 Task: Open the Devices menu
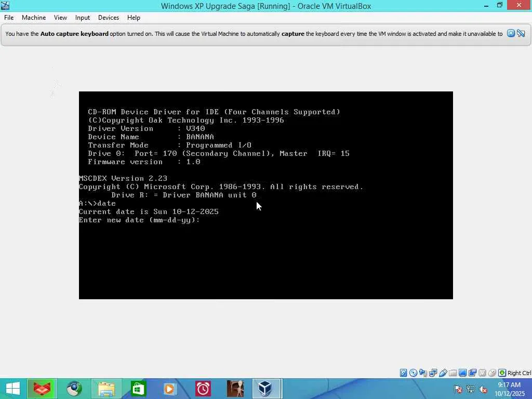pyautogui.click(x=109, y=18)
